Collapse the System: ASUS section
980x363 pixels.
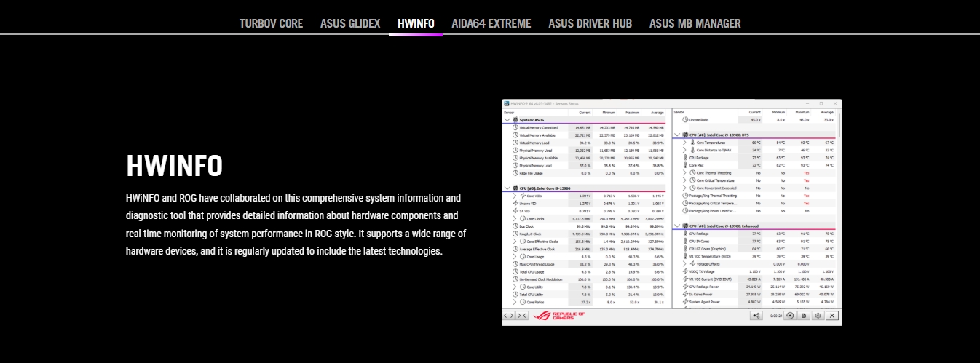pyautogui.click(x=507, y=120)
